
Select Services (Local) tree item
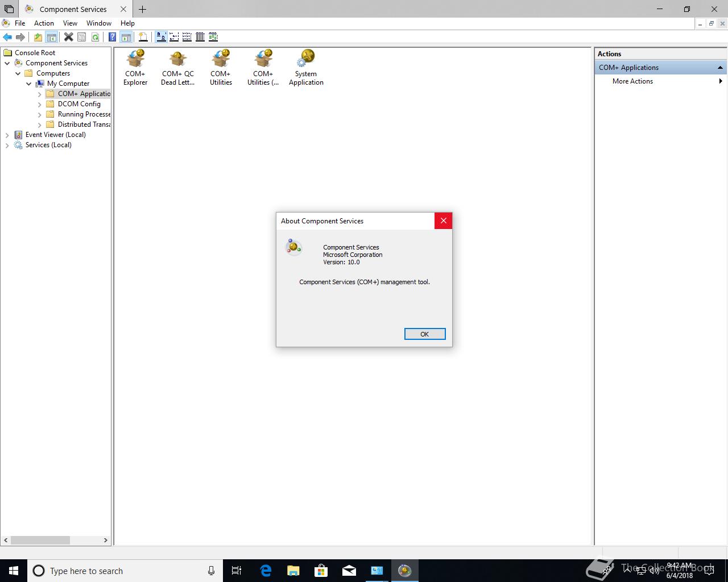(48, 145)
